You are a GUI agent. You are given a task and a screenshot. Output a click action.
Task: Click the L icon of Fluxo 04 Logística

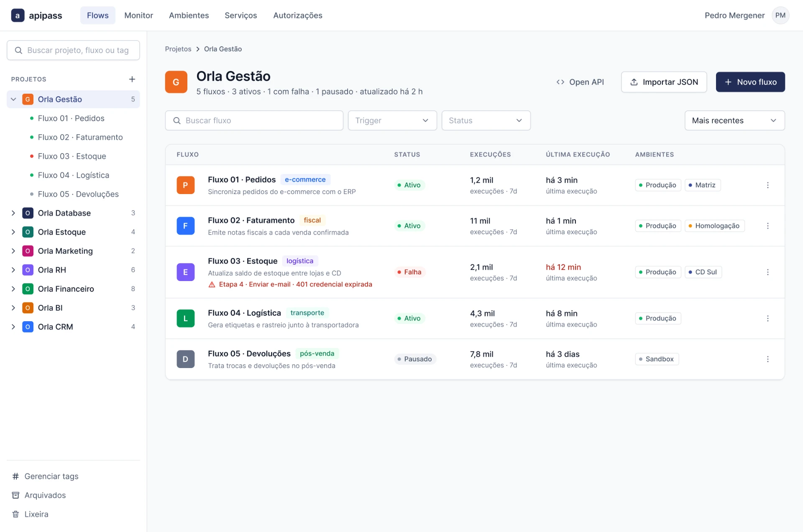186,318
